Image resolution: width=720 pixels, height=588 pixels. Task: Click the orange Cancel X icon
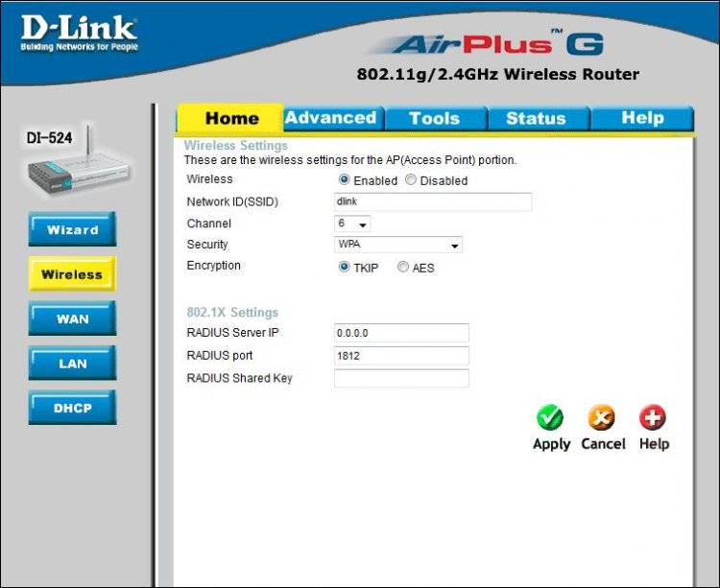click(x=602, y=418)
